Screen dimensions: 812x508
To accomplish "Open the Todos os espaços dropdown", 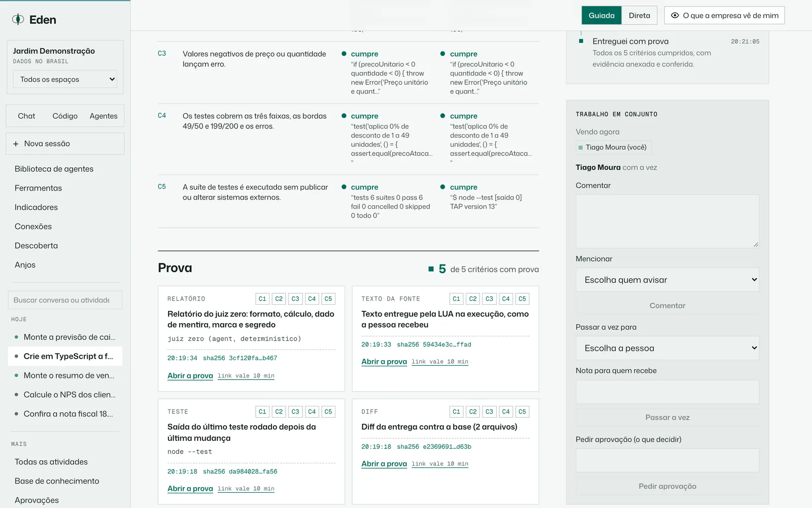I will click(65, 79).
